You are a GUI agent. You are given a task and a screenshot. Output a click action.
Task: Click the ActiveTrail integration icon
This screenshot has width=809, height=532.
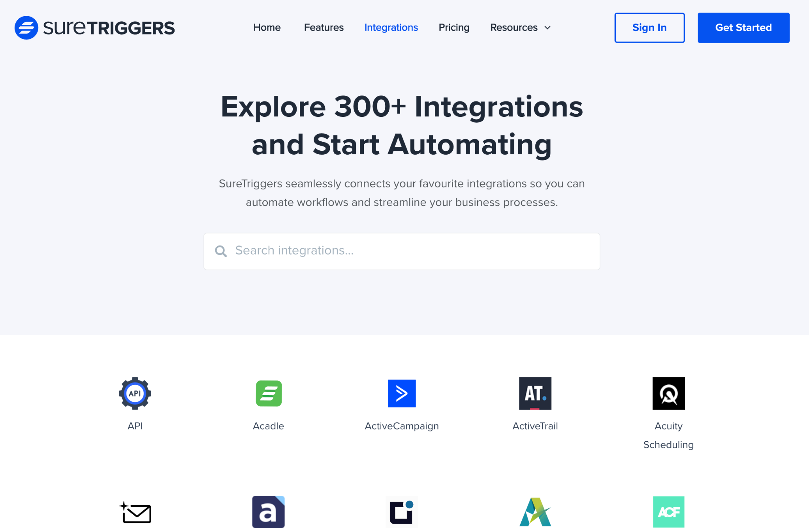point(535,393)
